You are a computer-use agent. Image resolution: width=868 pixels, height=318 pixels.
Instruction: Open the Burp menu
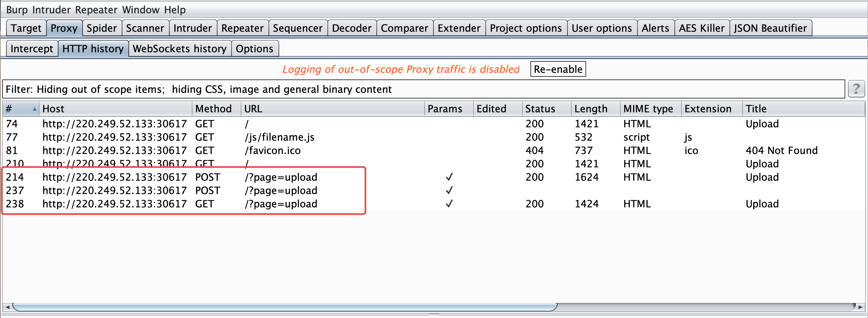click(x=17, y=10)
